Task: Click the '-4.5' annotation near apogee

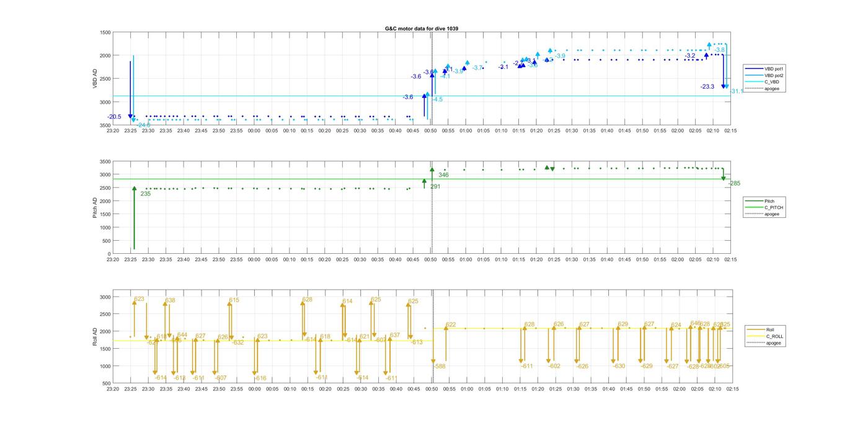Action: pos(437,99)
